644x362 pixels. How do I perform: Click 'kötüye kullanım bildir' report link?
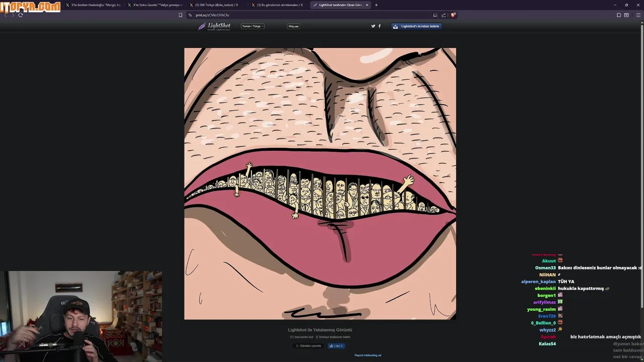coord(333,337)
